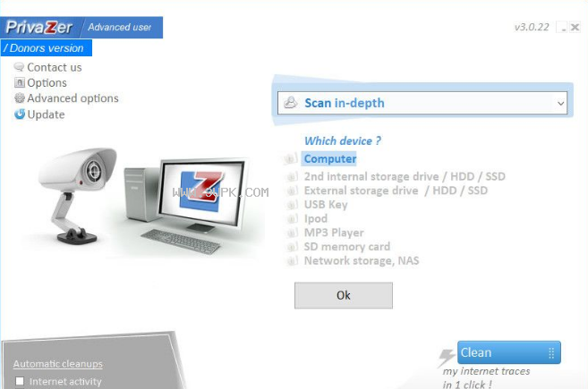Click the Contact us speech bubble icon

click(x=19, y=67)
